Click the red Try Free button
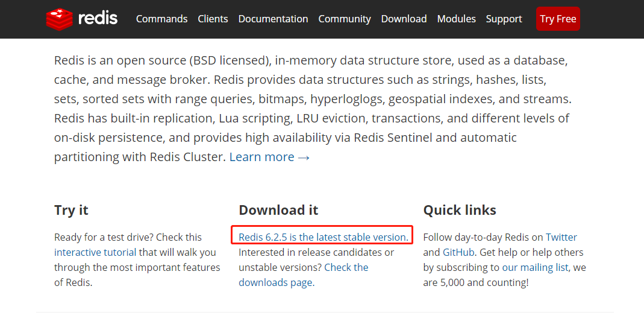Screen dimensions: 644x324 [558, 19]
